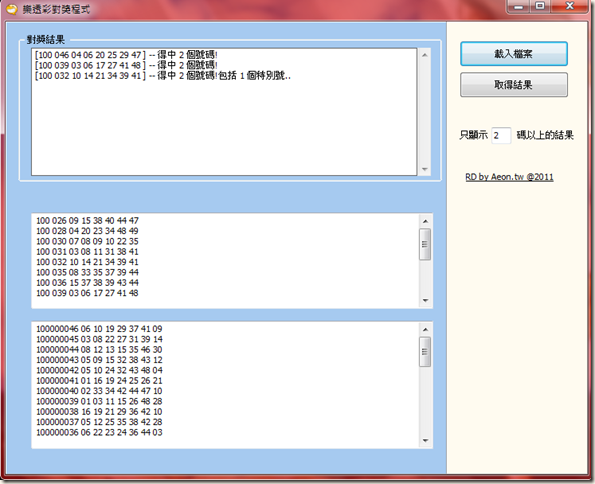Click draw row 100000044 08 12 13 15 35 46 30
The image size is (595, 484).
99,349
